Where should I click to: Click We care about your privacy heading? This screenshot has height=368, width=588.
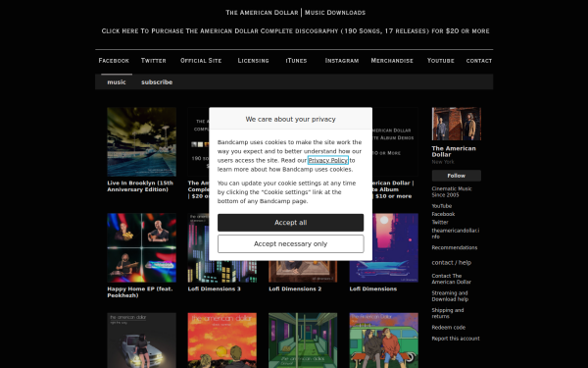pyautogui.click(x=291, y=119)
